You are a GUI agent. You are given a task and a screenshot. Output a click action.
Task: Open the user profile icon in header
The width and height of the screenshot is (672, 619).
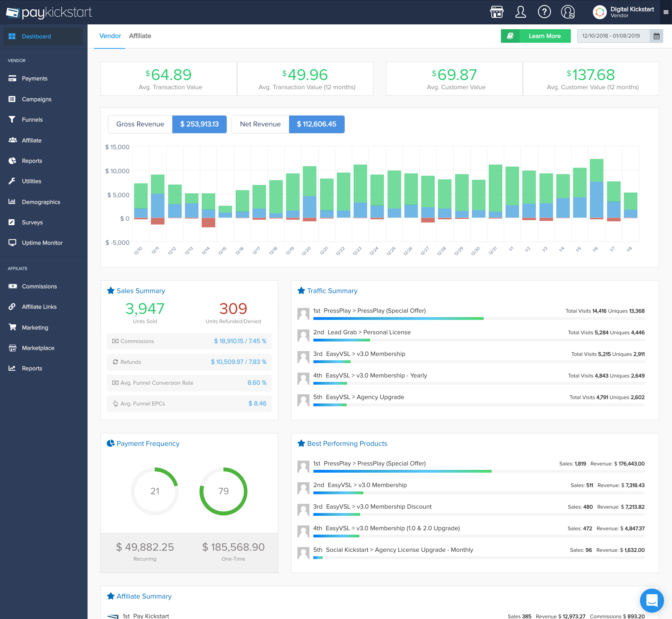pos(520,12)
